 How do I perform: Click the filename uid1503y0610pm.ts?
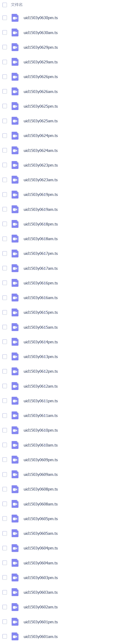[41, 430]
